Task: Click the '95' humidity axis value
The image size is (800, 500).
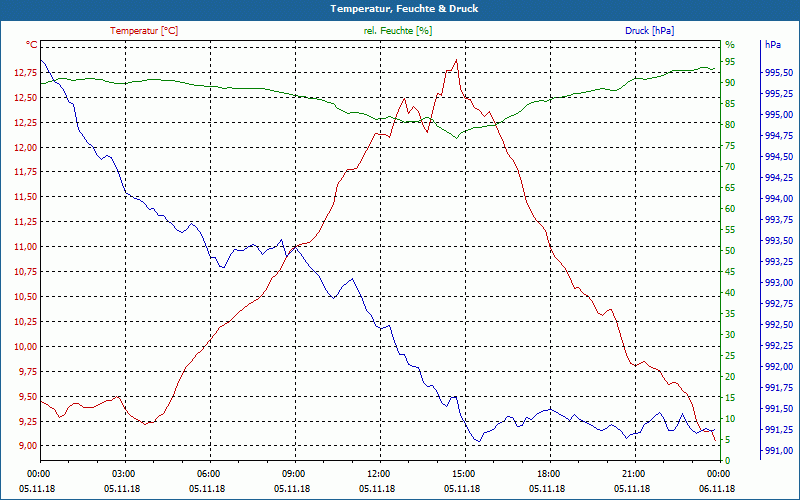Action: 730,62
